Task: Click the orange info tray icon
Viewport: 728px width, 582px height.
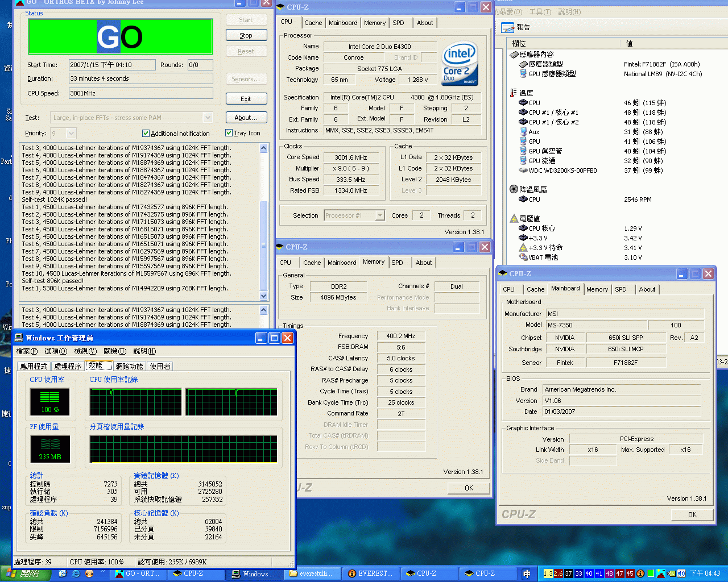Action: 640,573
